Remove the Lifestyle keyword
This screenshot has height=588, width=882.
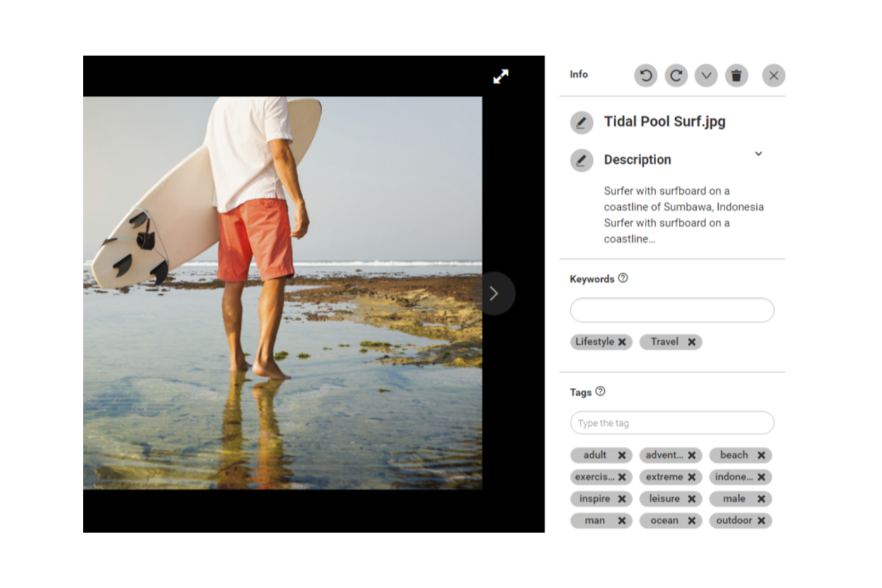click(622, 342)
